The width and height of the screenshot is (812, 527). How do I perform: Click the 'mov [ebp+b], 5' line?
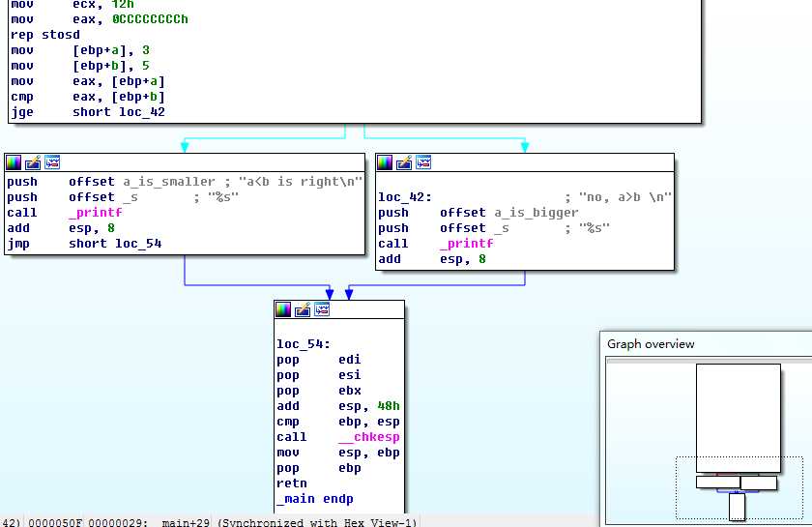coord(80,66)
